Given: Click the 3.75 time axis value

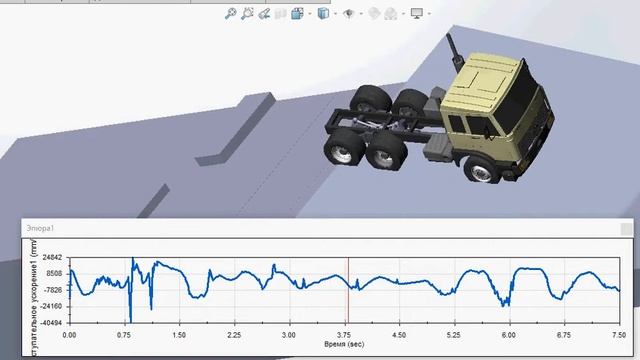Looking at the screenshot, I should (344, 335).
